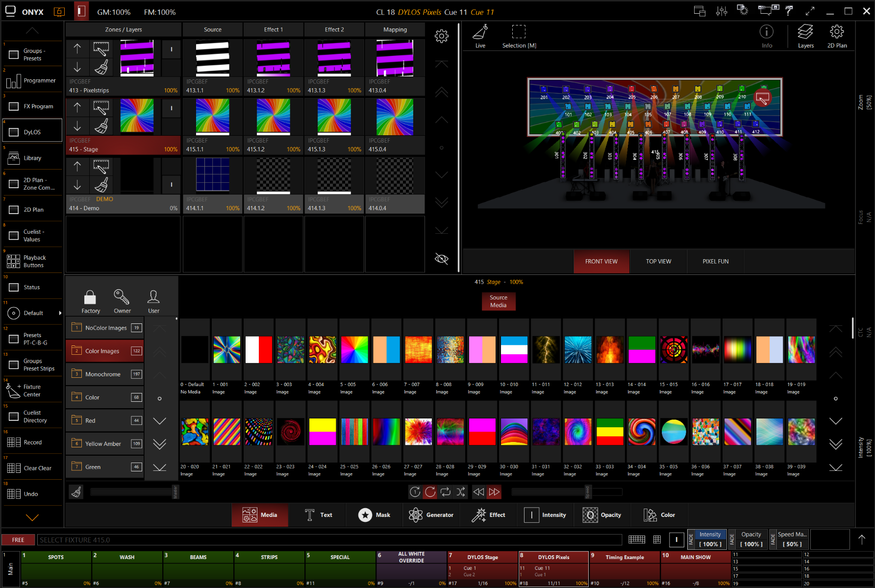Switch to the Effect tab

488,515
